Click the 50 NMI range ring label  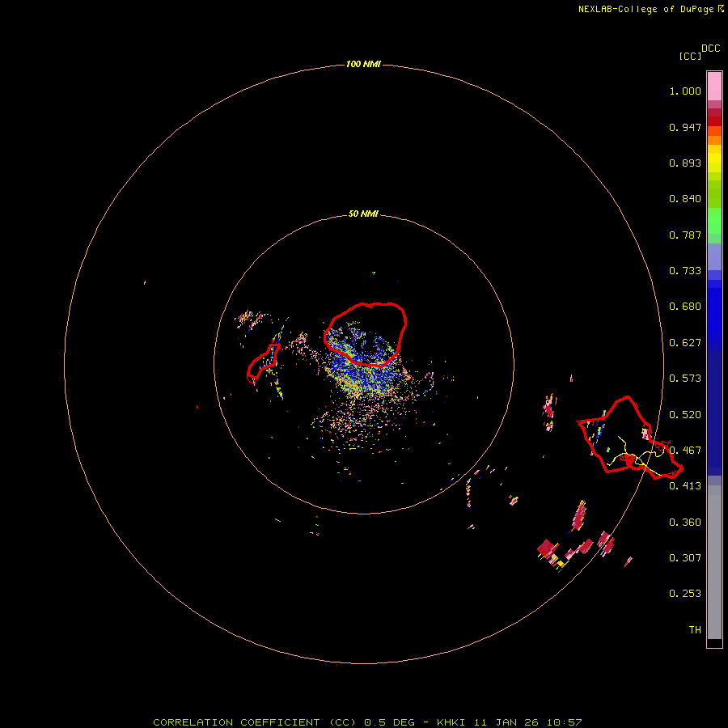click(x=363, y=214)
